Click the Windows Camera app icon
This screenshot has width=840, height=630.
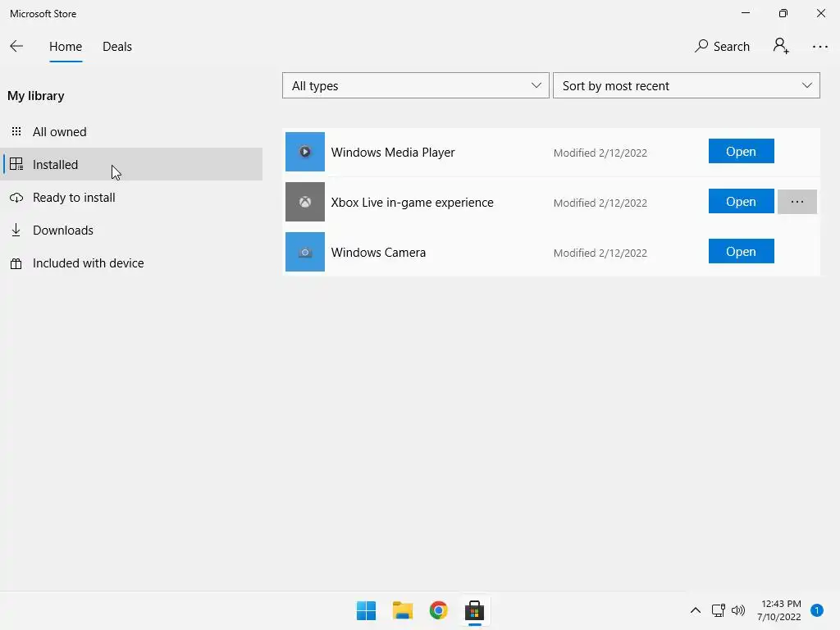coord(305,252)
